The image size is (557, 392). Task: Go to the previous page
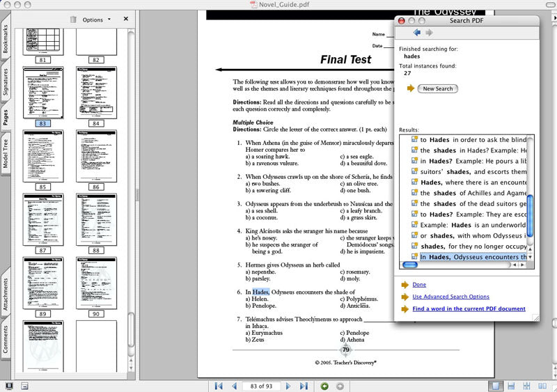[x=234, y=386]
